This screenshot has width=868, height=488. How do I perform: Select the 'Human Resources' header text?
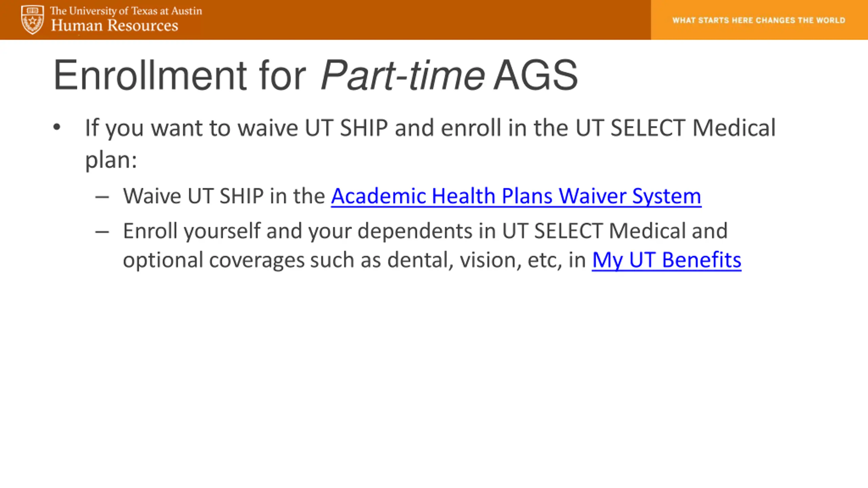point(115,25)
